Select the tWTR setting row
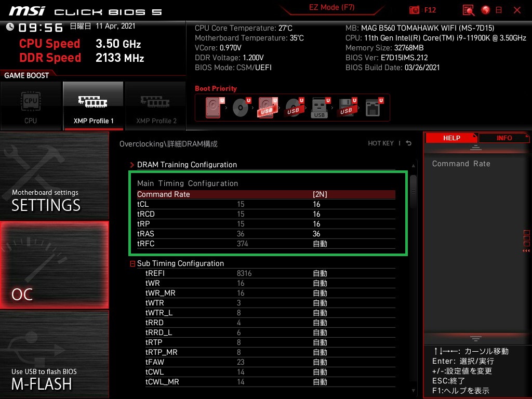The height and width of the screenshot is (399, 532). pyautogui.click(x=270, y=303)
